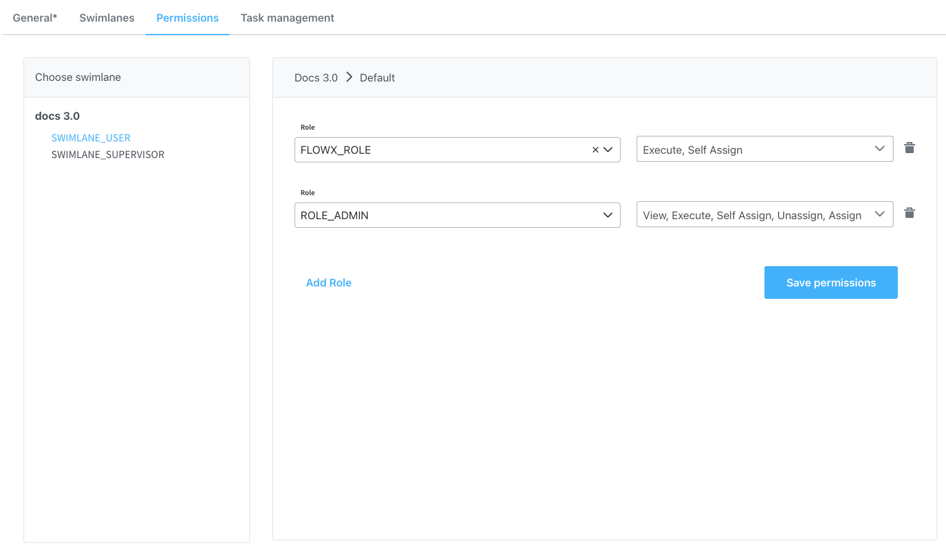
Task: Expand the FLOWX_ROLE role dropdown arrow
Action: pyautogui.click(x=608, y=149)
